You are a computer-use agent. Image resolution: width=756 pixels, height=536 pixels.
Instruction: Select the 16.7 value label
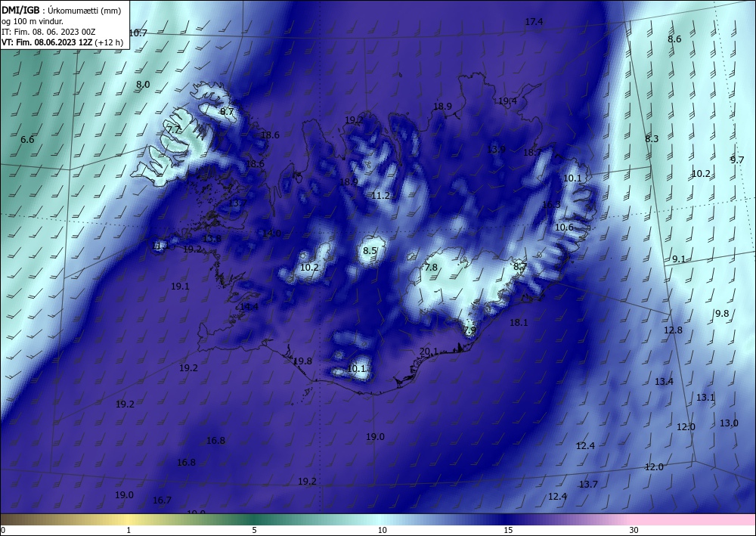(x=162, y=500)
